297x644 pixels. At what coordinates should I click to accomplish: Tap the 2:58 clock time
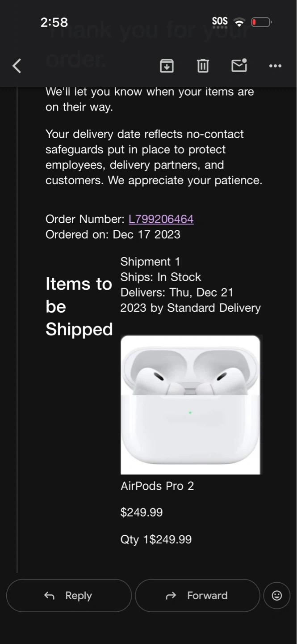tap(54, 22)
